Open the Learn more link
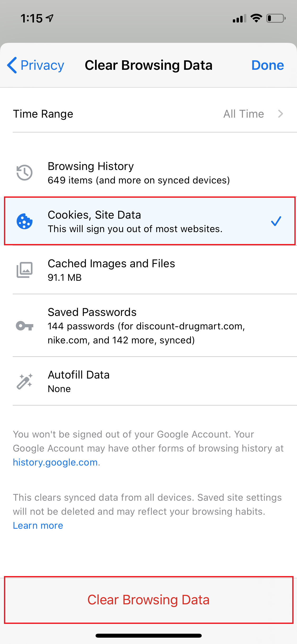The image size is (297, 644). pyautogui.click(x=38, y=526)
